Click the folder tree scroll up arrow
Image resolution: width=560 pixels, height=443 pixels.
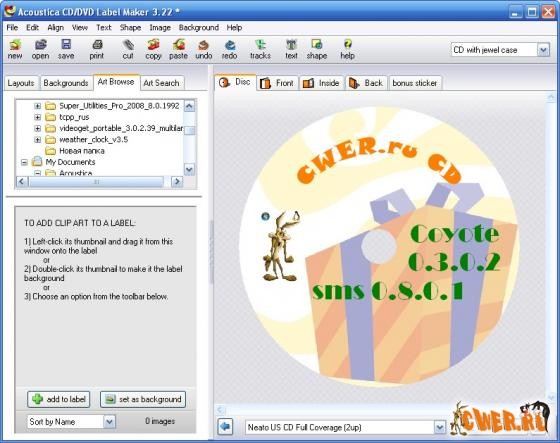(189, 106)
